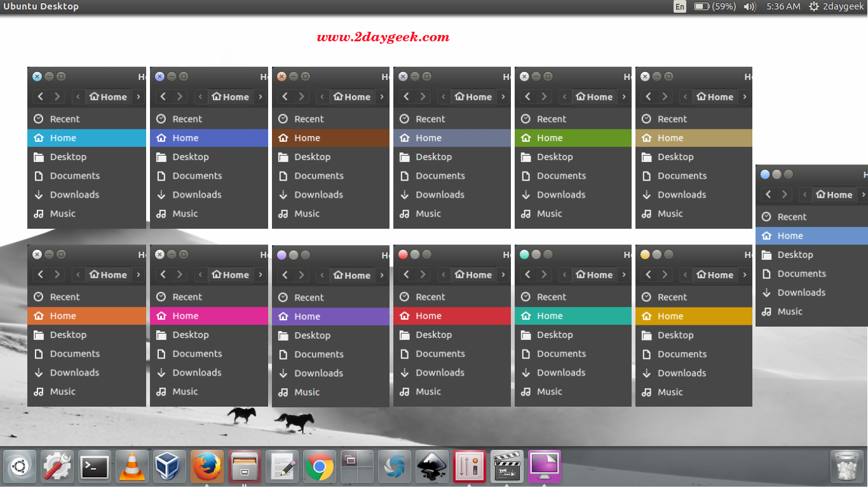Click the back arrow in the orange-highlighted window

click(x=41, y=275)
